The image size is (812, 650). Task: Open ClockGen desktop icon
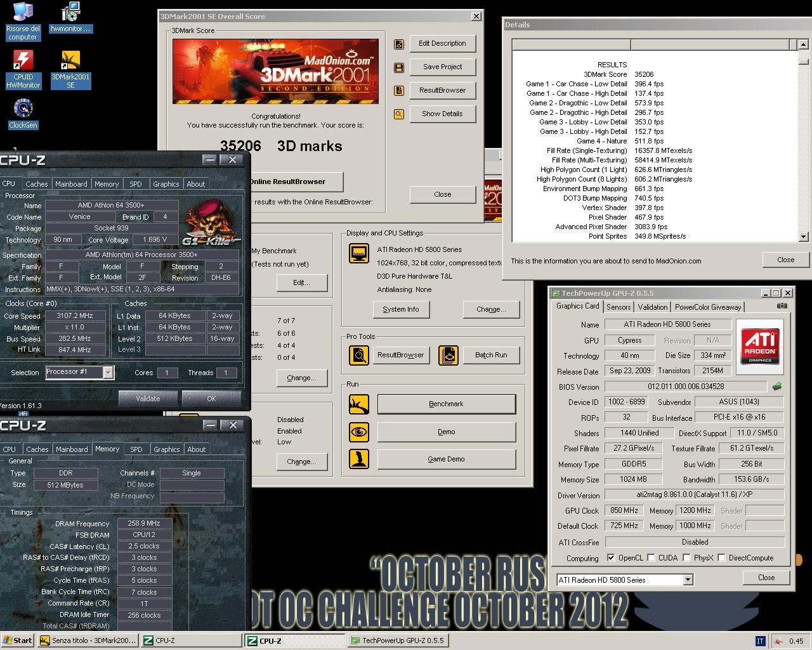coord(23,114)
